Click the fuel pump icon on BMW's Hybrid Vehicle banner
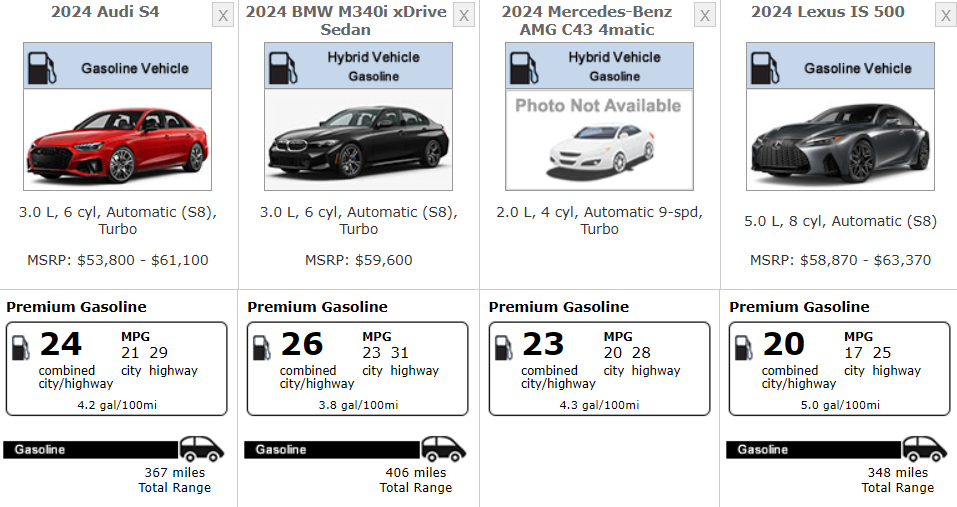 (282, 67)
